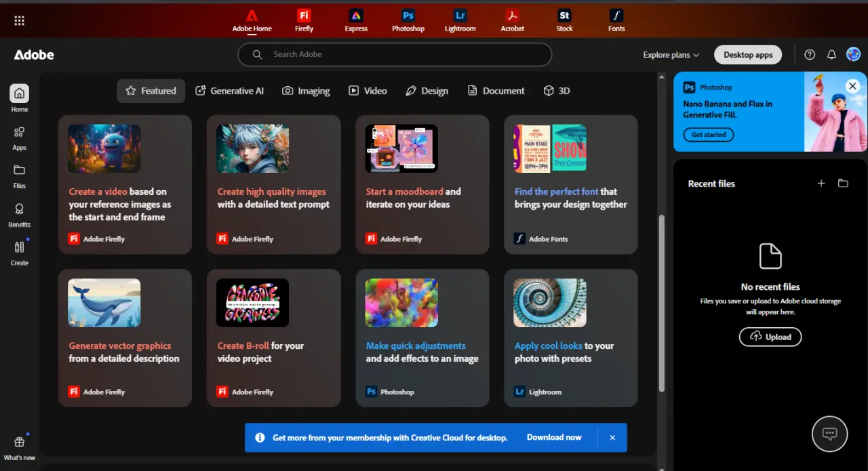Click 'Find the perfect font' link
This screenshot has height=471, width=868.
[556, 191]
